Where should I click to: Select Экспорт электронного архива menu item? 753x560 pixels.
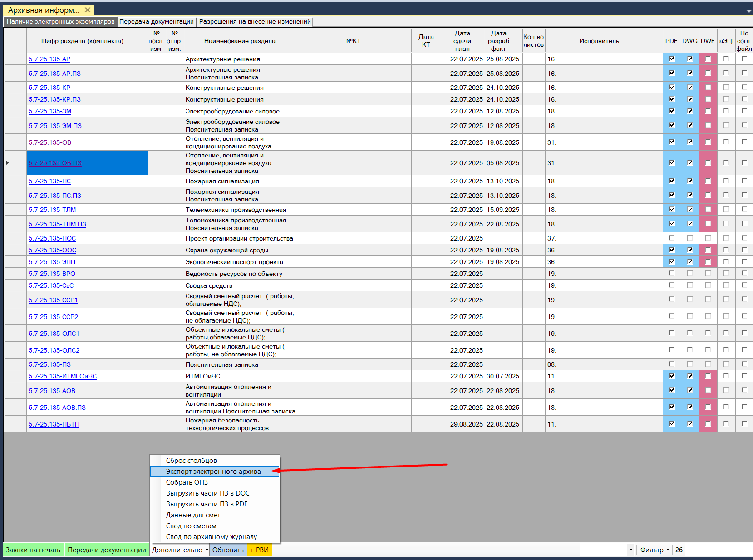tap(213, 472)
